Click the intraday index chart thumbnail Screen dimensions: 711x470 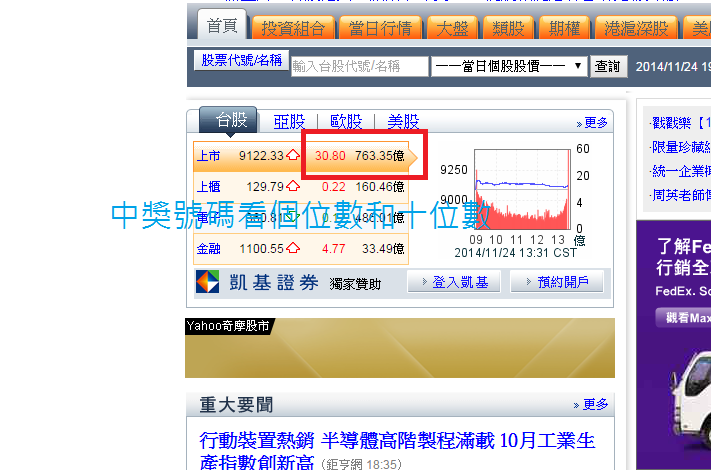coord(520,190)
